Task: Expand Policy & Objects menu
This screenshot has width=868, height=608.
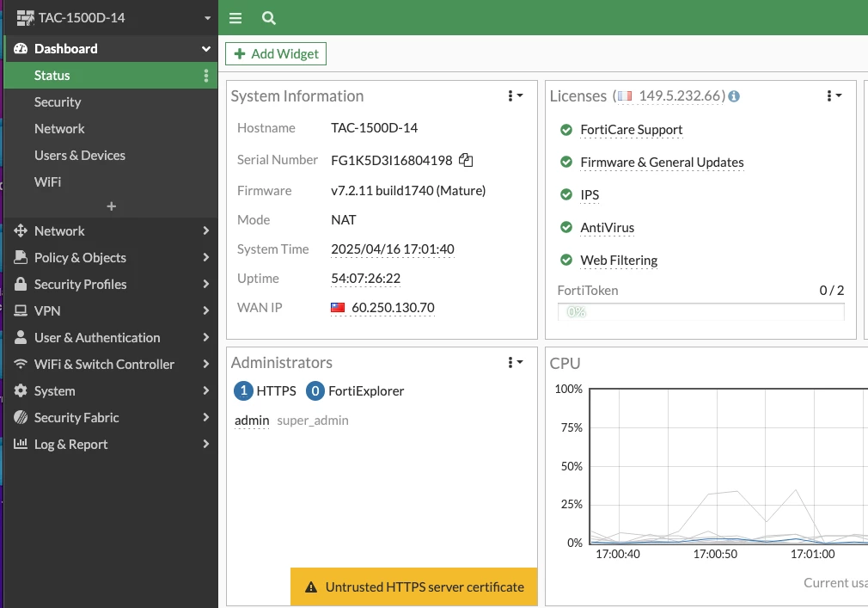Action: (111, 257)
